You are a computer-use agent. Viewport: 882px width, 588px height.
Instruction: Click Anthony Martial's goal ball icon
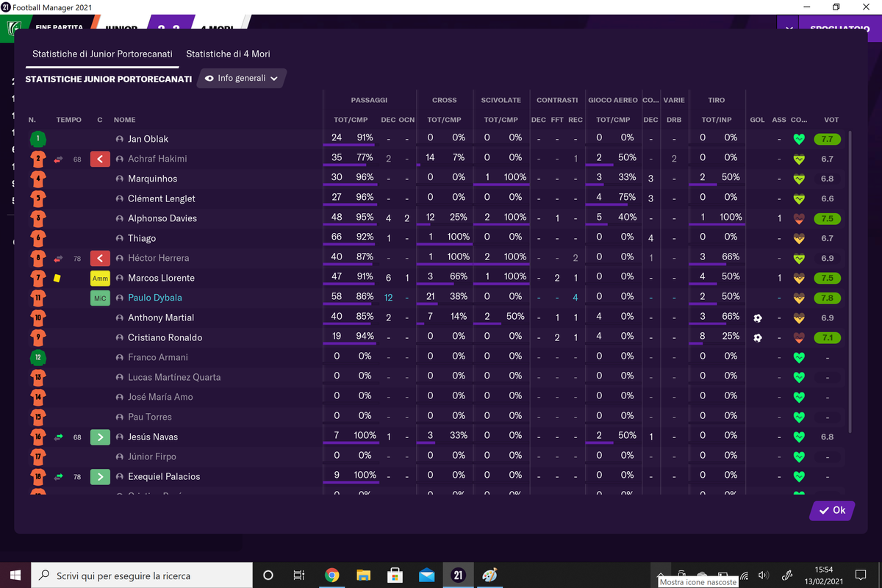click(x=758, y=318)
